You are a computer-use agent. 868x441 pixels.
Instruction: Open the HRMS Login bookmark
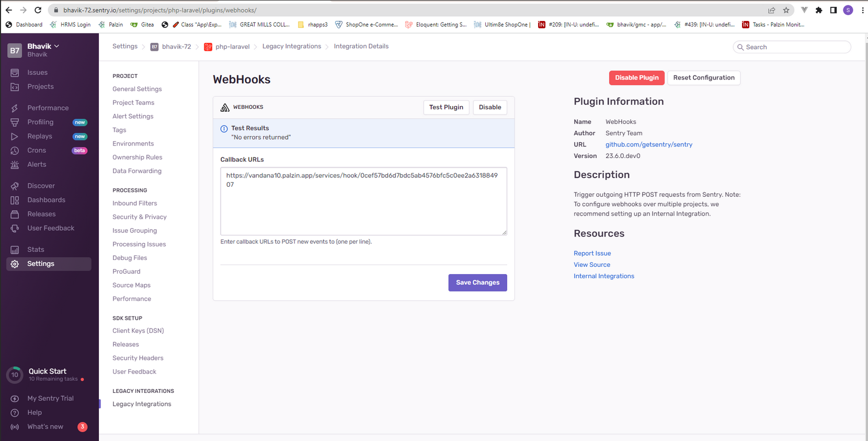[x=70, y=25]
